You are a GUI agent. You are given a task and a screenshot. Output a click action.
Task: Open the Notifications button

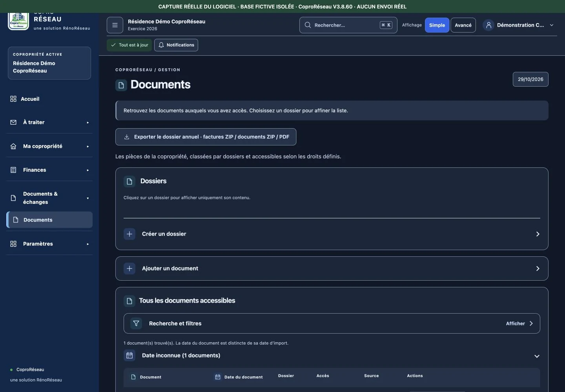176,45
